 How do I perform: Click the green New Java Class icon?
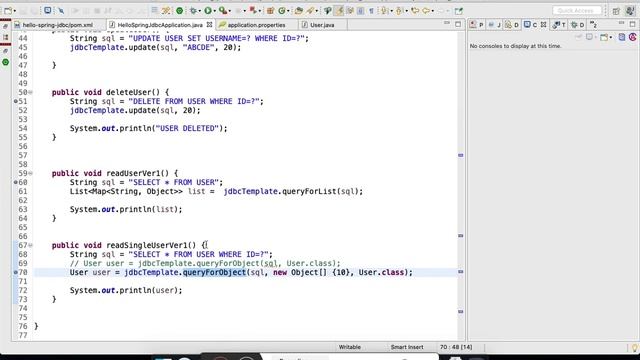point(282,11)
